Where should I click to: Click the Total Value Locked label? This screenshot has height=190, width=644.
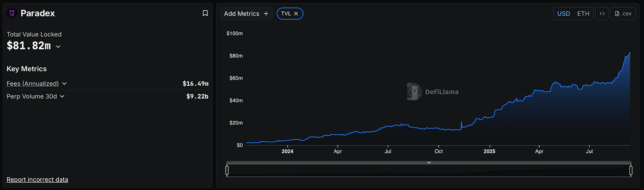click(x=34, y=34)
